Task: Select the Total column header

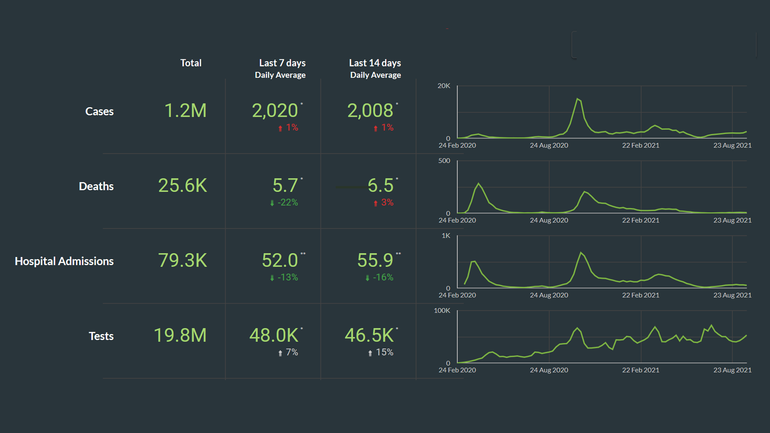Action: pyautogui.click(x=191, y=63)
